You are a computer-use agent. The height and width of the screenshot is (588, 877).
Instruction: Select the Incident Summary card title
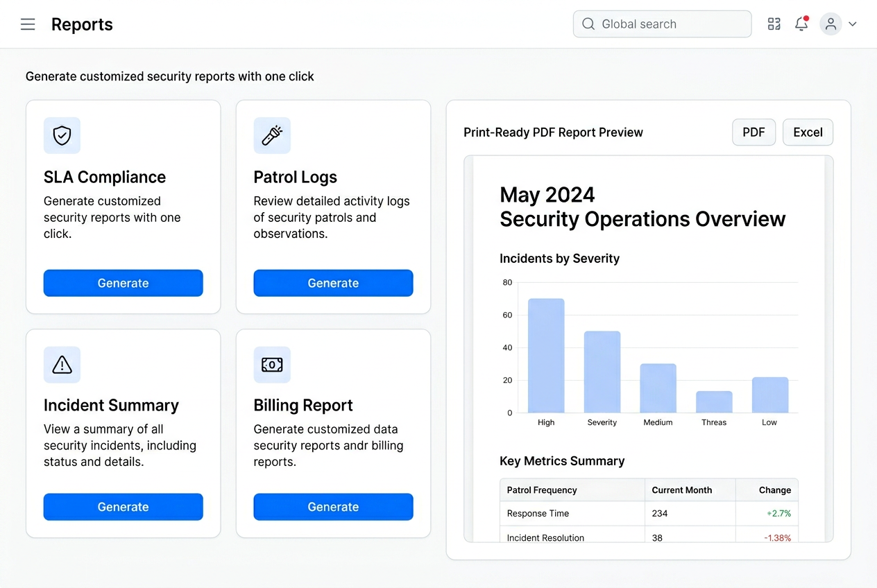click(111, 406)
